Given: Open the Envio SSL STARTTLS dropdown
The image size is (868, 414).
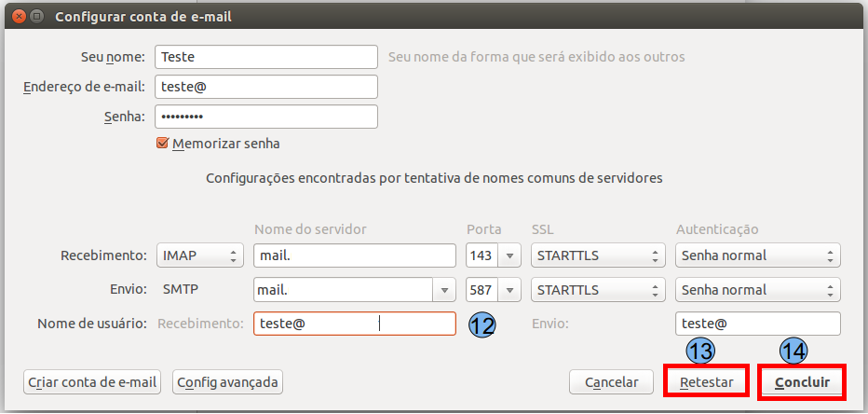Looking at the screenshot, I should point(596,290).
